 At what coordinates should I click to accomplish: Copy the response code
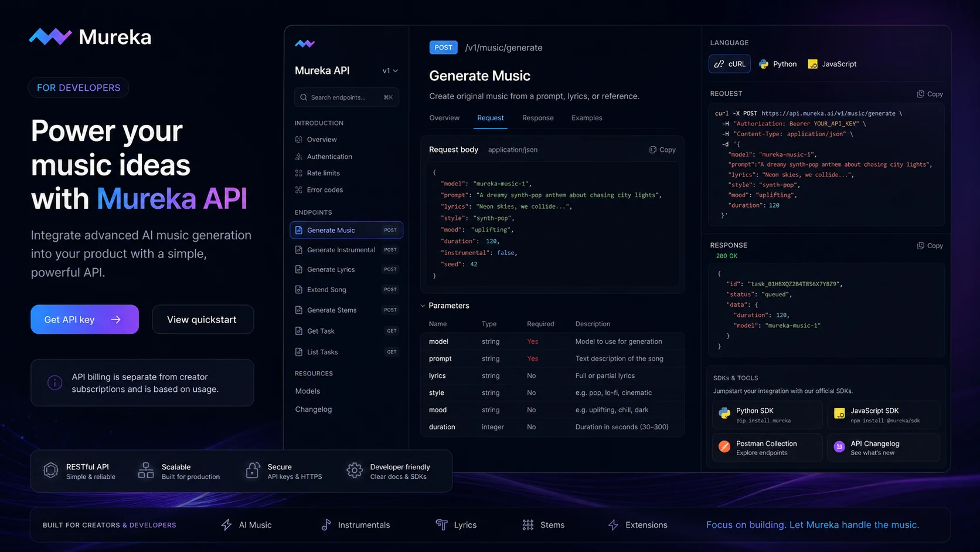[930, 246]
